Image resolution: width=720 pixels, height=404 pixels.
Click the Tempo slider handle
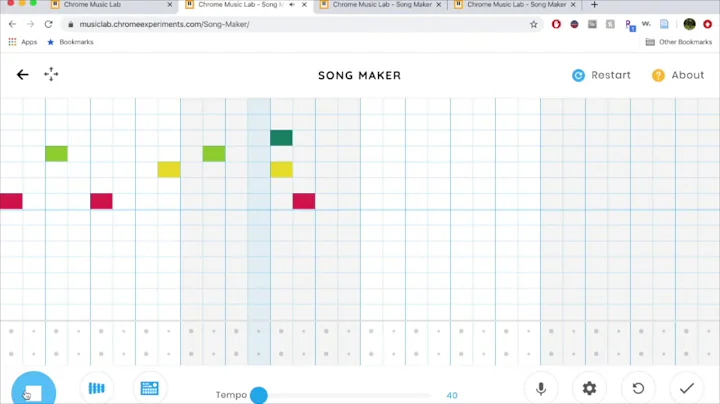coord(259,395)
